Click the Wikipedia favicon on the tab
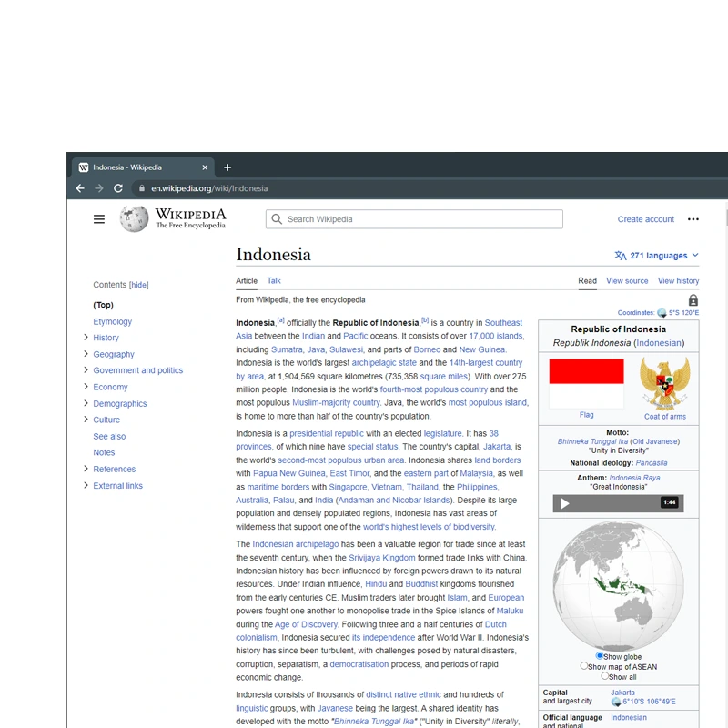The height and width of the screenshot is (728, 728). tap(84, 167)
